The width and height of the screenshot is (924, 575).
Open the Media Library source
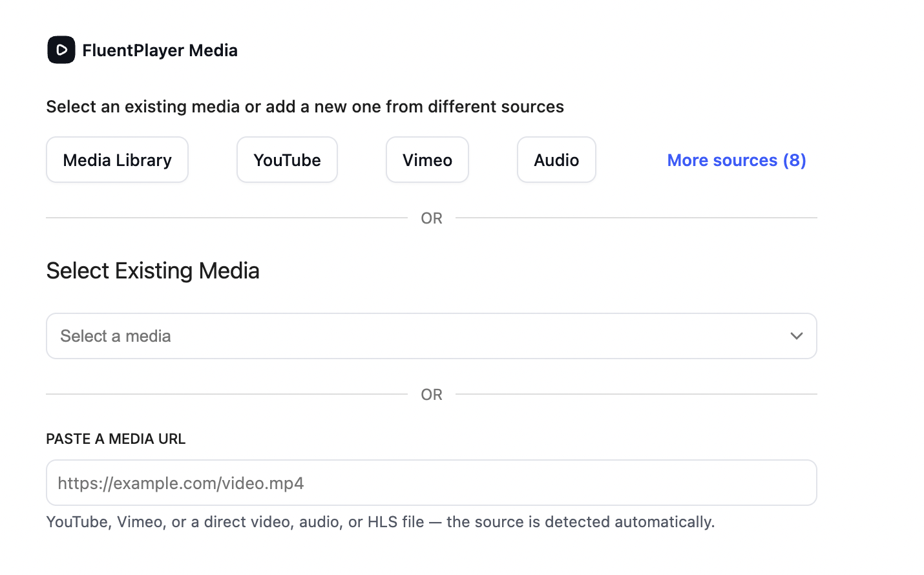117,160
